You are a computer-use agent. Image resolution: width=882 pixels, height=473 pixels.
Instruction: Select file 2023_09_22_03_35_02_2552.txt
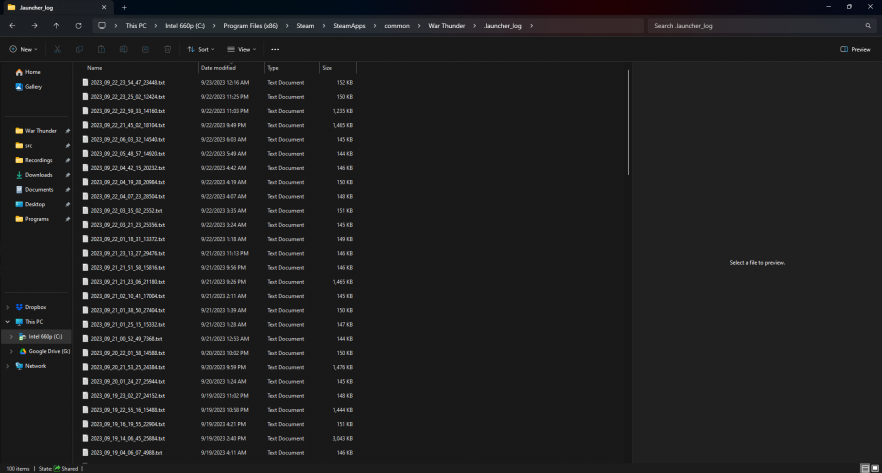(218, 210)
